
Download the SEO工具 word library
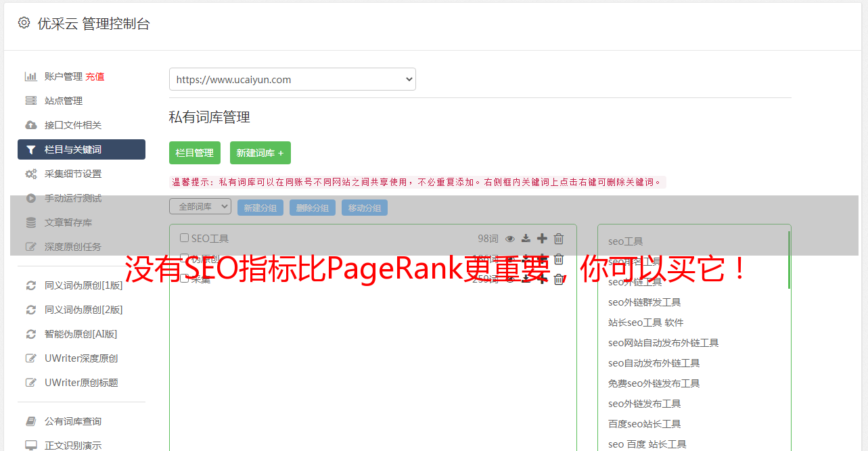(526, 238)
